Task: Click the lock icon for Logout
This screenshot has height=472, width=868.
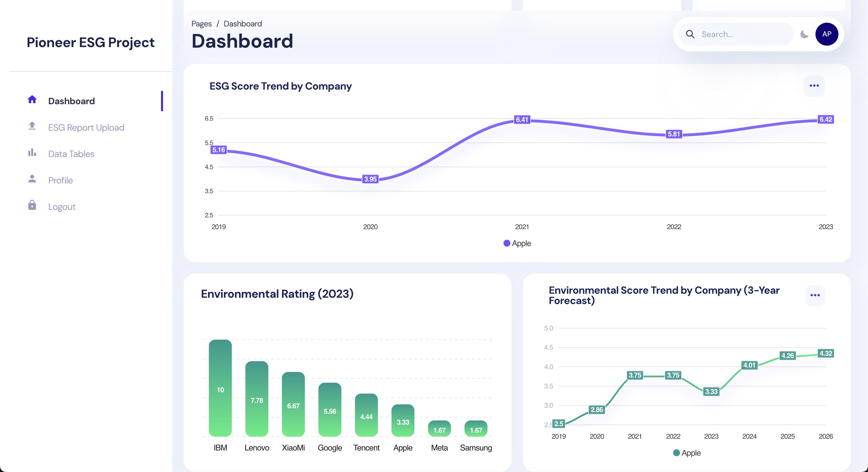Action: pyautogui.click(x=32, y=205)
